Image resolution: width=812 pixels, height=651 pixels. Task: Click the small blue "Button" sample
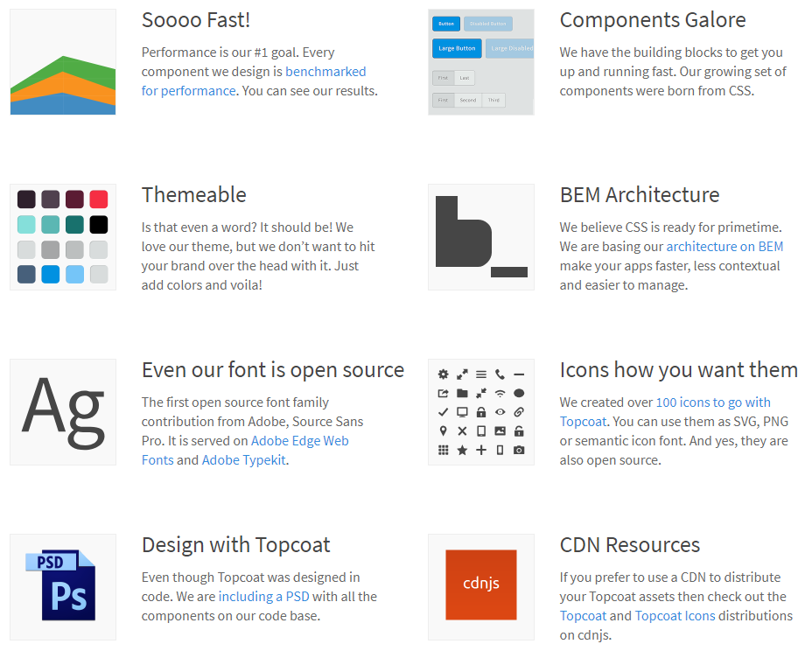[446, 24]
